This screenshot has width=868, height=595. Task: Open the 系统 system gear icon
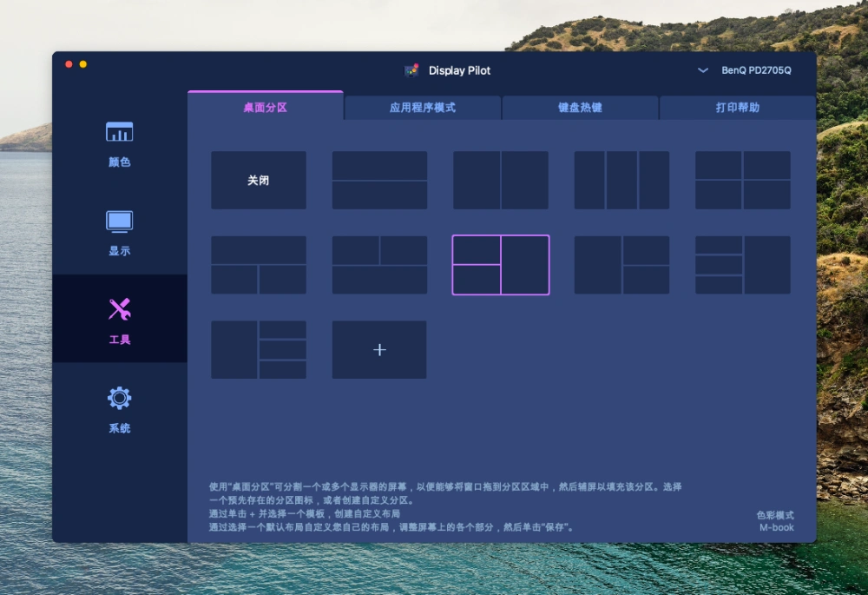click(x=119, y=398)
